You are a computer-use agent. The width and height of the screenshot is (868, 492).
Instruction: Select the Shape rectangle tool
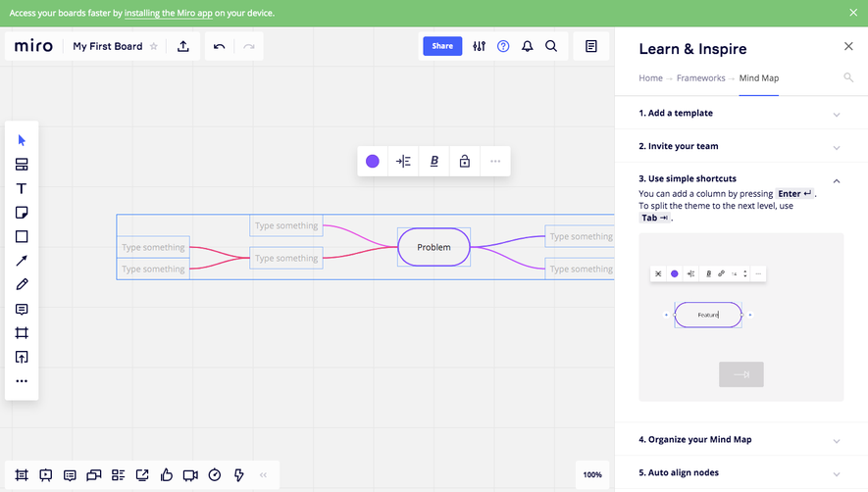[22, 237]
